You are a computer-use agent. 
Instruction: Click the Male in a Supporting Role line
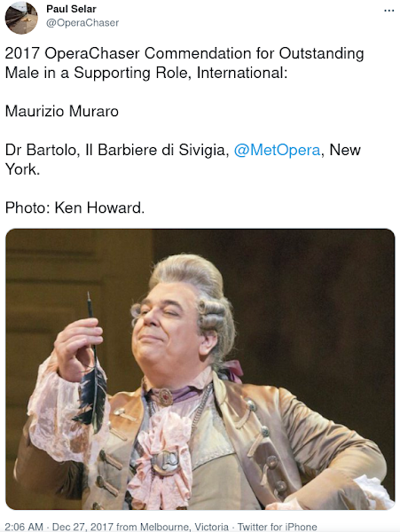[145, 73]
